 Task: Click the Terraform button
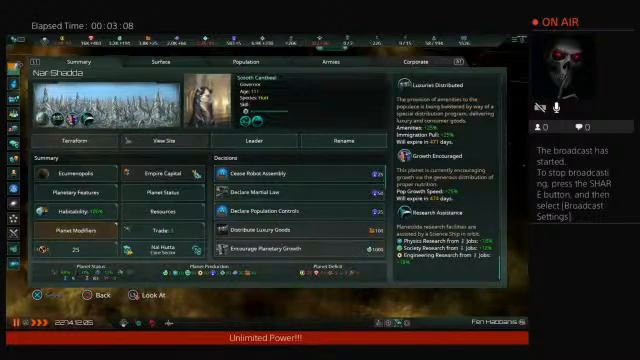[x=75, y=141]
